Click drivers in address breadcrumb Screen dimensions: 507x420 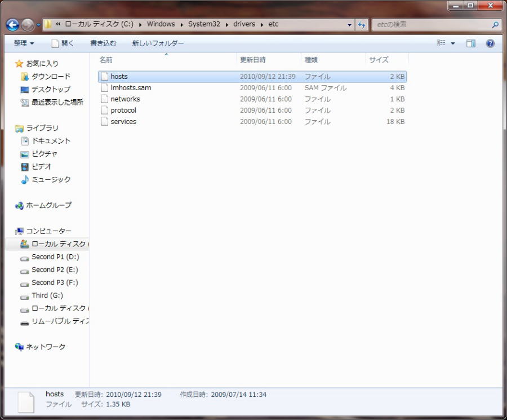pyautogui.click(x=244, y=24)
